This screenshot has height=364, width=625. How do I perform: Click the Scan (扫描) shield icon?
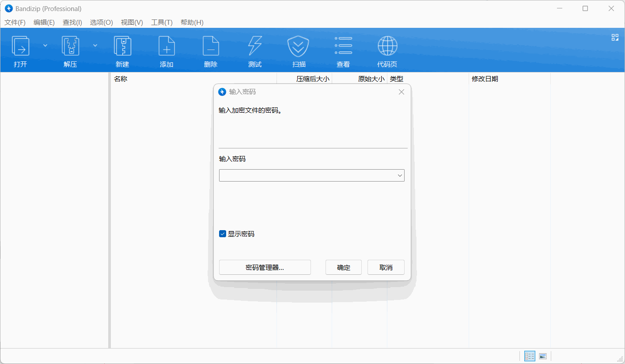[299, 46]
